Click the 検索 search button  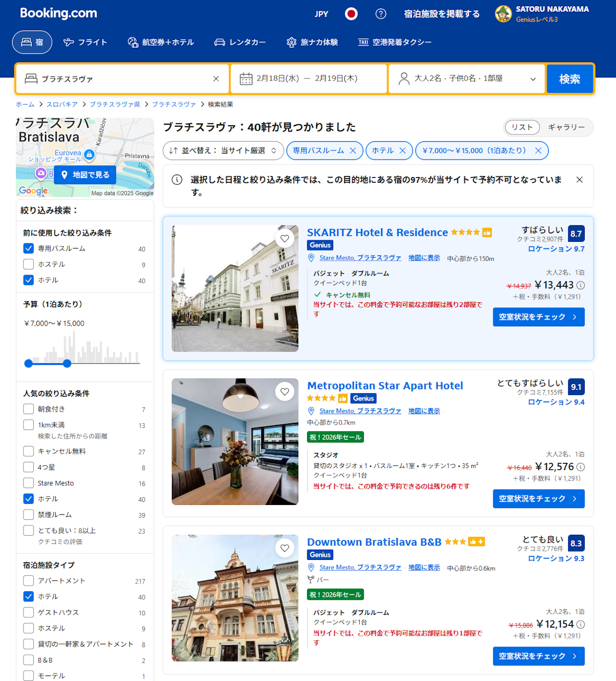pos(570,79)
